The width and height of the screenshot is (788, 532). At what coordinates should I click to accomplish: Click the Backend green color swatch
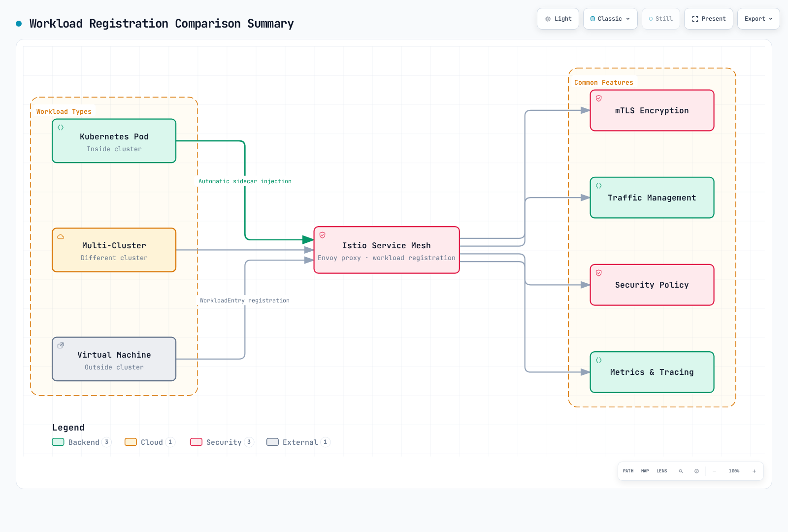point(58,442)
